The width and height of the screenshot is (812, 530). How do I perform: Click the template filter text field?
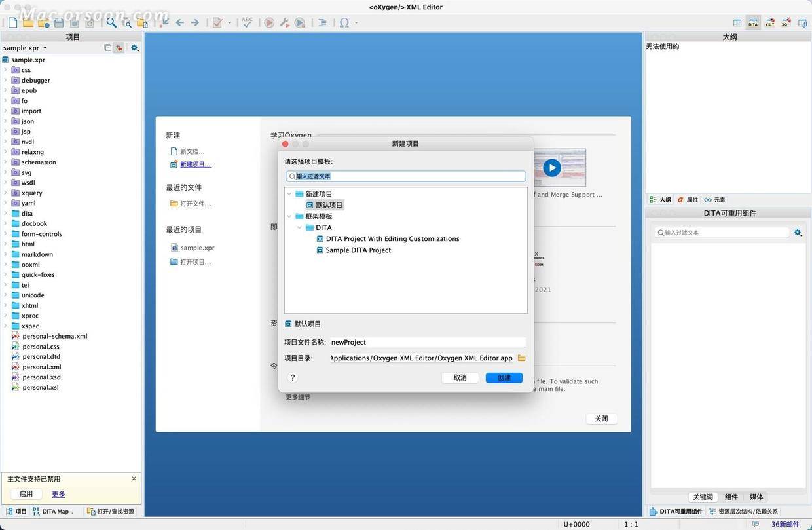point(406,176)
